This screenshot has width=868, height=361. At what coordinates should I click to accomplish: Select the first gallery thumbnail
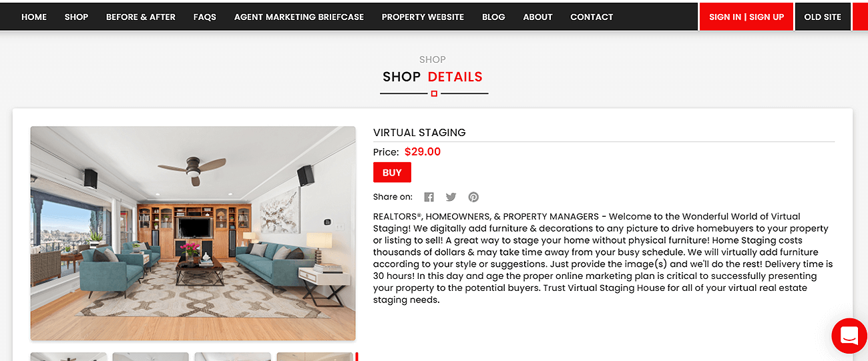pos(69,357)
